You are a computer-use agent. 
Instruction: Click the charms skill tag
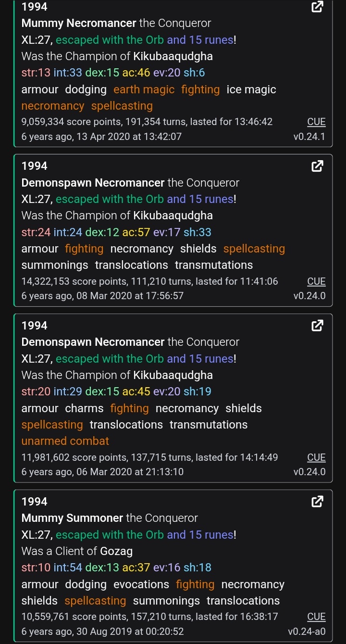84,408
